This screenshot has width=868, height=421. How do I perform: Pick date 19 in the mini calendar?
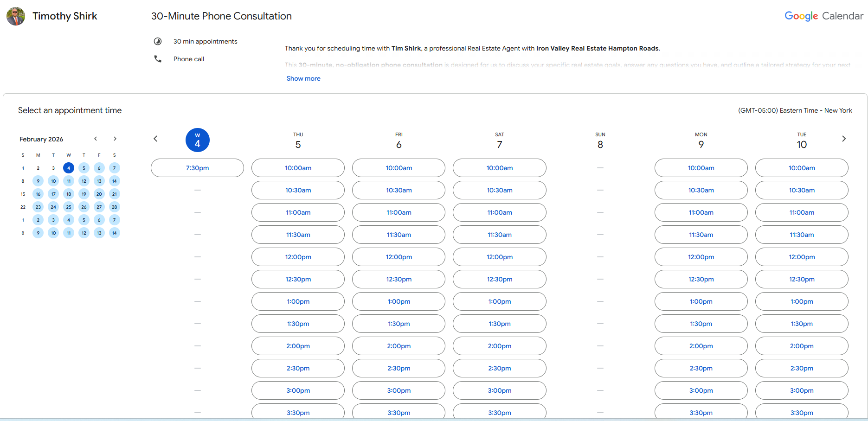pos(84,194)
